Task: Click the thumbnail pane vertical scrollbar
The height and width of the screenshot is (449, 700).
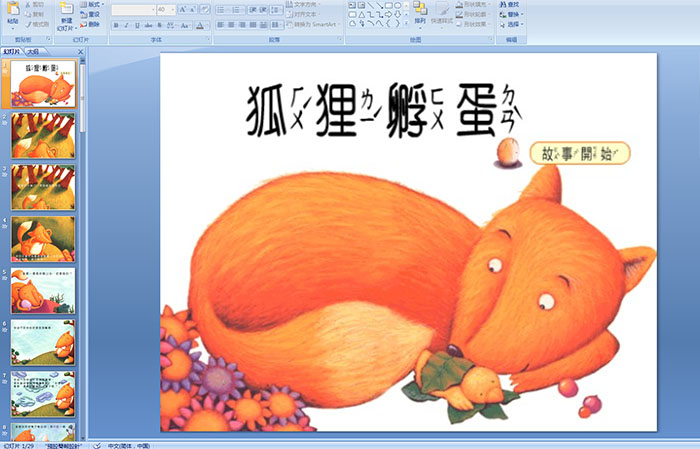Action: (x=82, y=248)
